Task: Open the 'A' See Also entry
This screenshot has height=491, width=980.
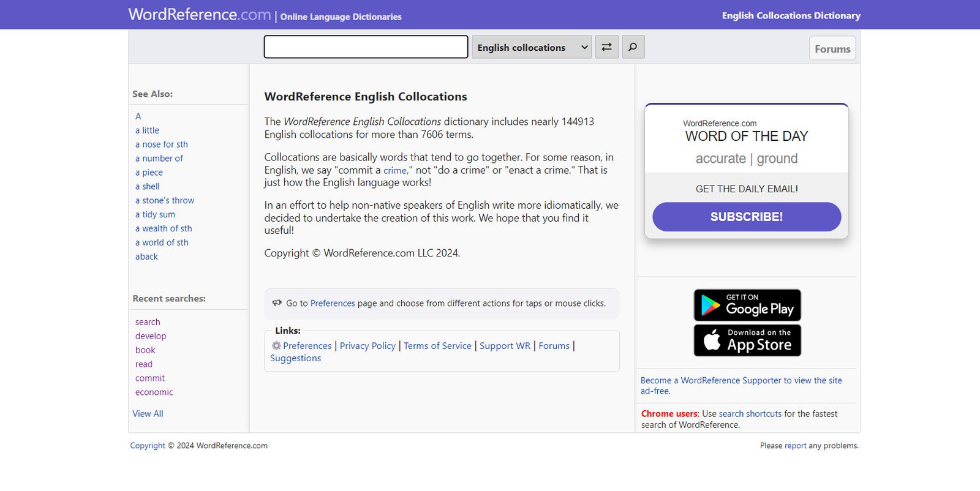Action: 138,116
